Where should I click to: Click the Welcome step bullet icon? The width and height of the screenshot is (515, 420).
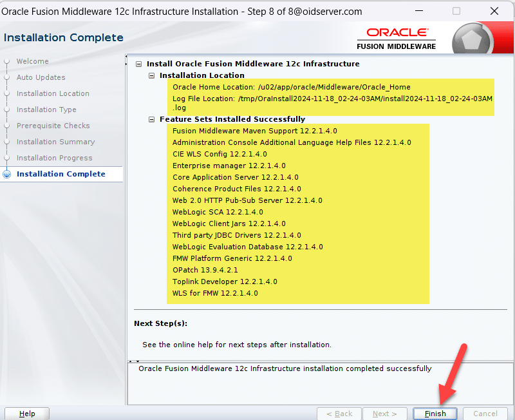(x=7, y=62)
